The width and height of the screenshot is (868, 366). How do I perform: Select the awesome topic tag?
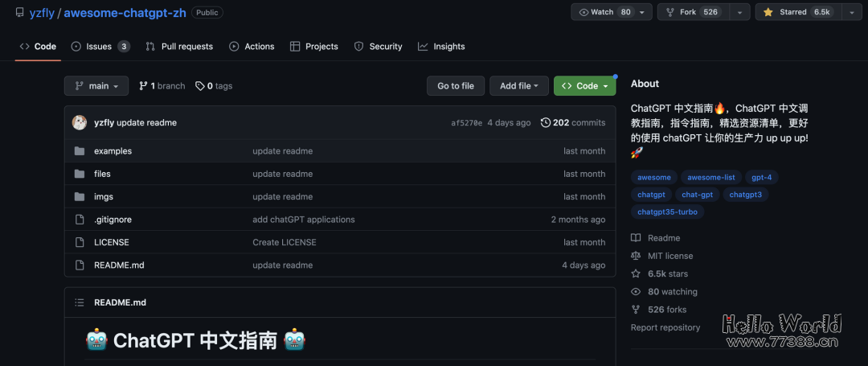click(x=653, y=178)
